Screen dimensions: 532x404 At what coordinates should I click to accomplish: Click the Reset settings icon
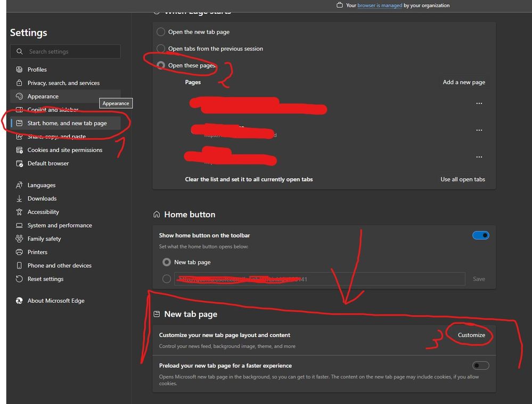(19, 279)
